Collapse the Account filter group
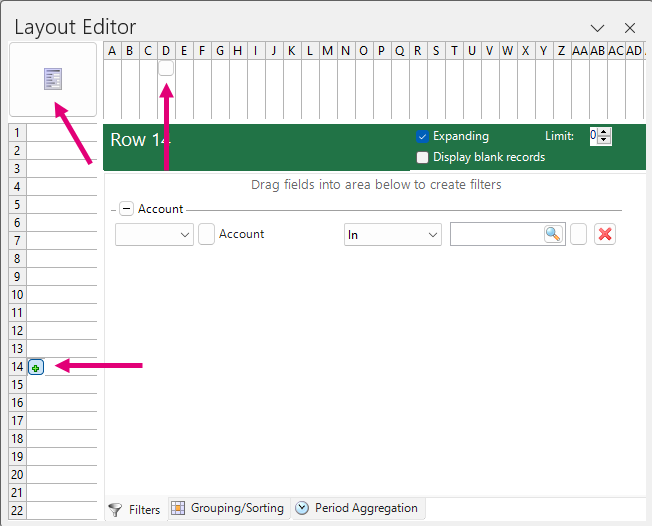This screenshot has width=652, height=526. pos(126,208)
